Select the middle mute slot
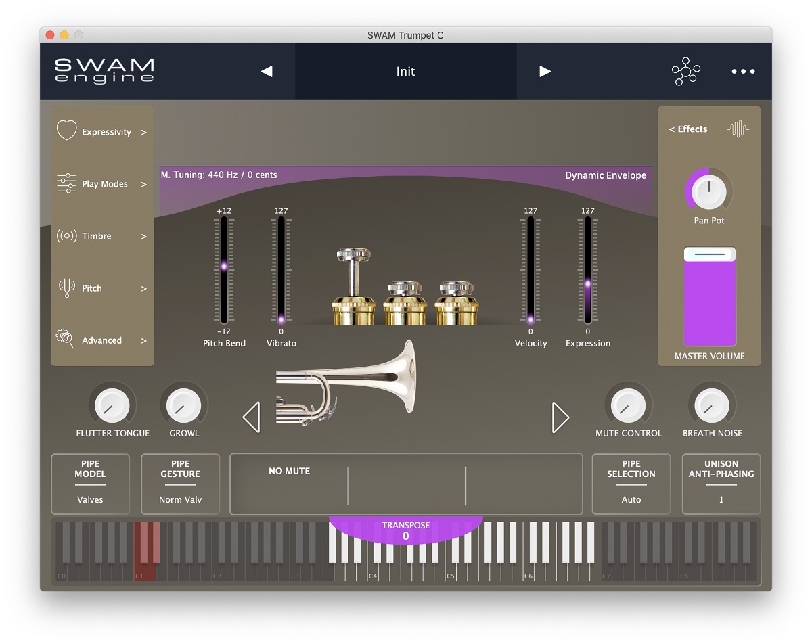 [x=407, y=485]
